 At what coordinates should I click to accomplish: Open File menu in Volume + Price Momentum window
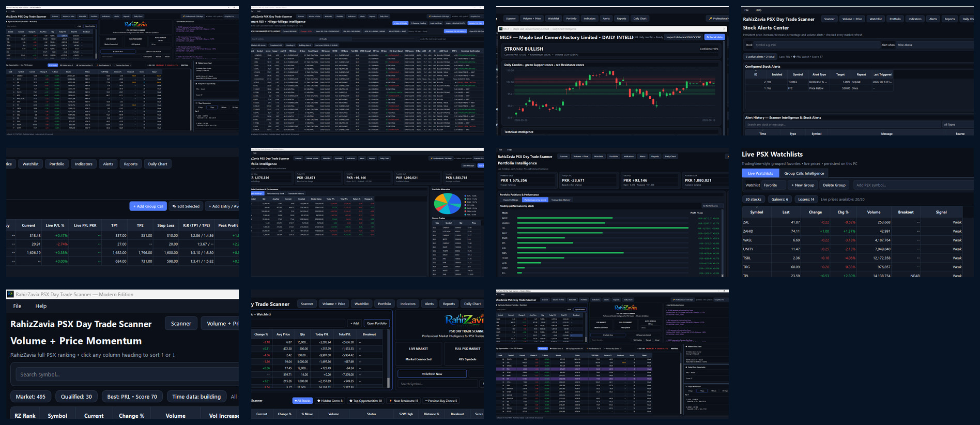17,306
